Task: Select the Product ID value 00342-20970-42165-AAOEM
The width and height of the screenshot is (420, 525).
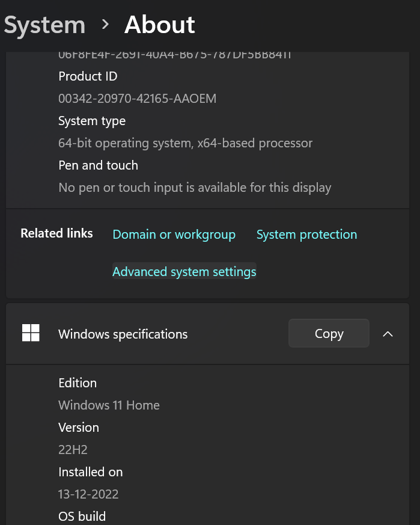Action: [x=137, y=99]
